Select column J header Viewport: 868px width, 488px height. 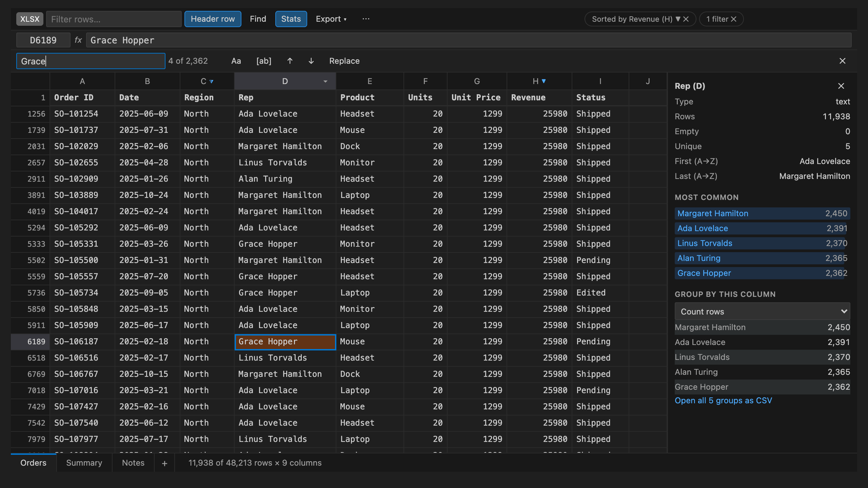pyautogui.click(x=648, y=81)
